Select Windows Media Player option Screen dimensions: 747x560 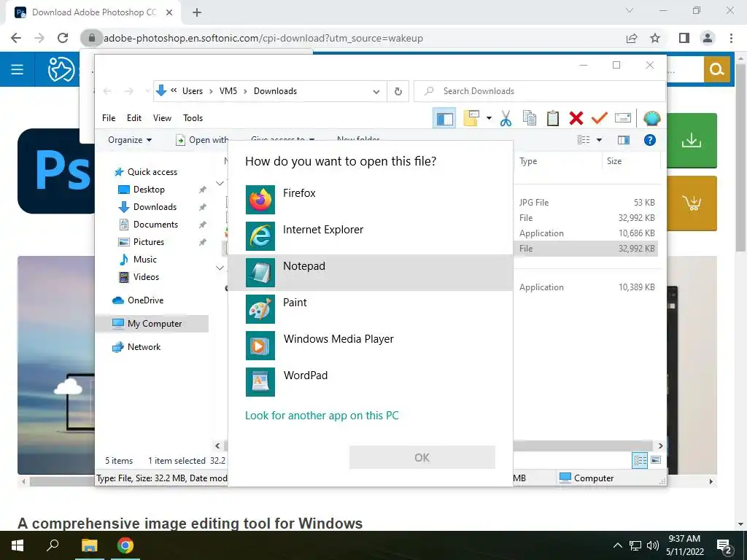(370, 345)
